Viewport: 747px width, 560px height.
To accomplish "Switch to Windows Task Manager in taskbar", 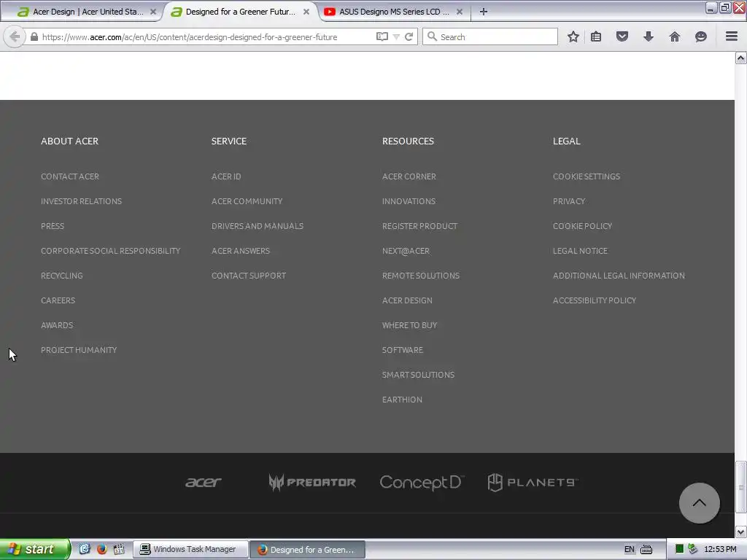I will click(190, 549).
